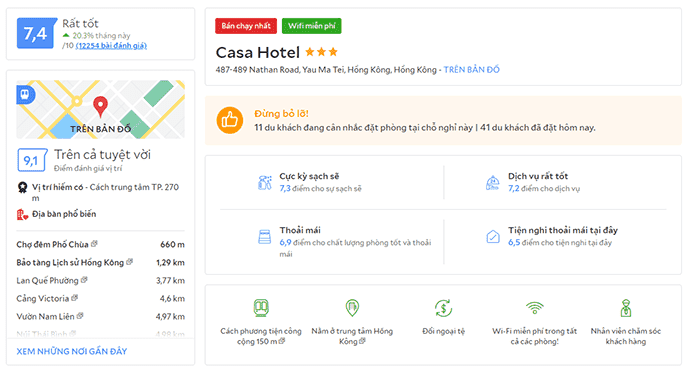Click the 660 m distance value
Image resolution: width=690 pixels, height=373 pixels.
172,244
